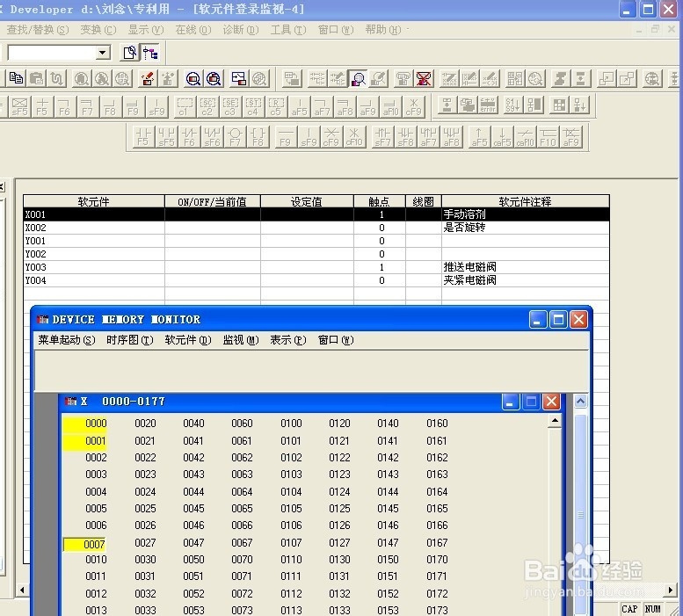This screenshot has width=683, height=616.
Task: Click highlighted device 0007 in X monitor
Action: (85, 545)
